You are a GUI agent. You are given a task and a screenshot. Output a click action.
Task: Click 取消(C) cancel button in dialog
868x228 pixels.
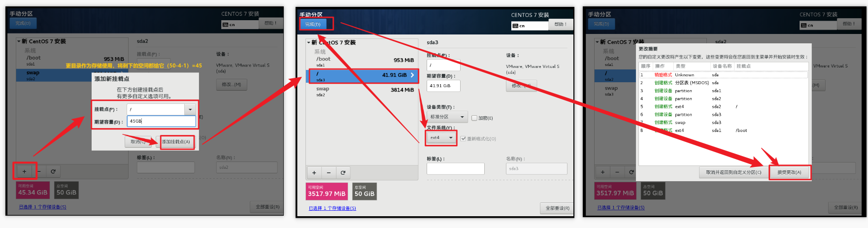point(137,142)
